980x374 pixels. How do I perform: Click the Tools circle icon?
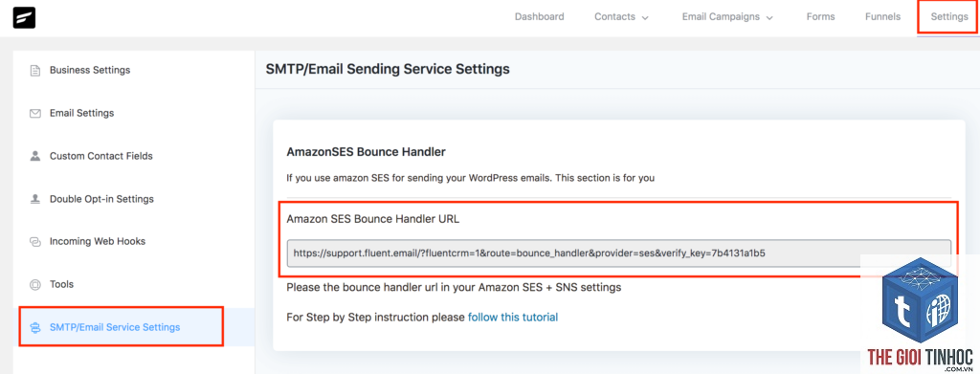[x=35, y=285]
